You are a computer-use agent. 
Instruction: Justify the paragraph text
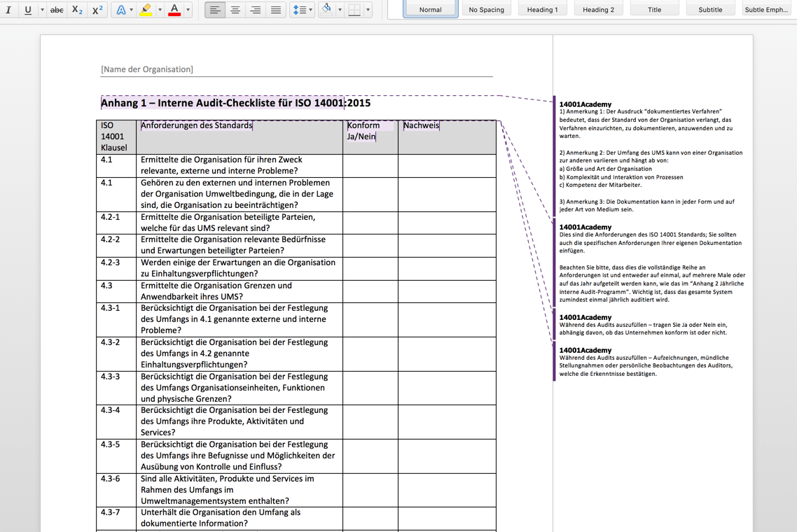pos(276,10)
